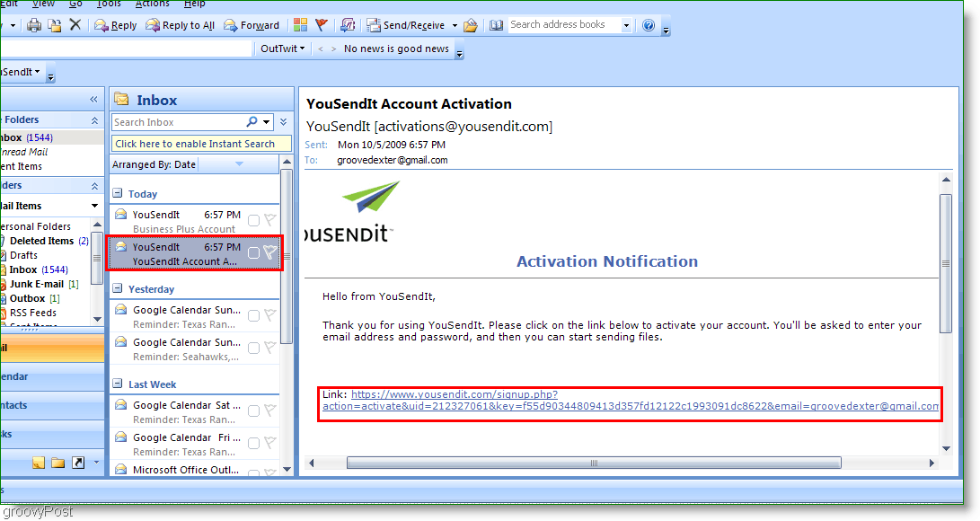Select the Drafts folder
The height and width of the screenshot is (521, 980).
23,255
